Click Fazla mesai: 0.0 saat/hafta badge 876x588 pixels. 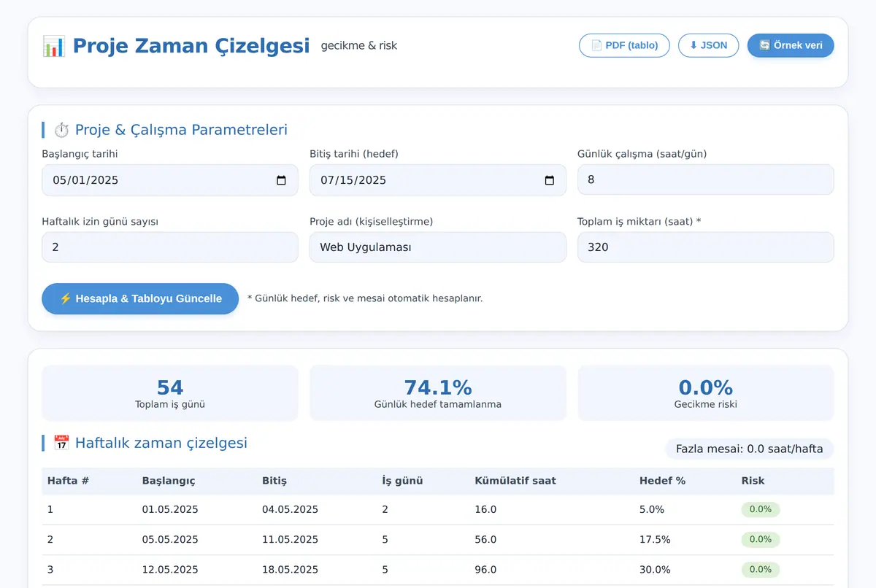749,449
